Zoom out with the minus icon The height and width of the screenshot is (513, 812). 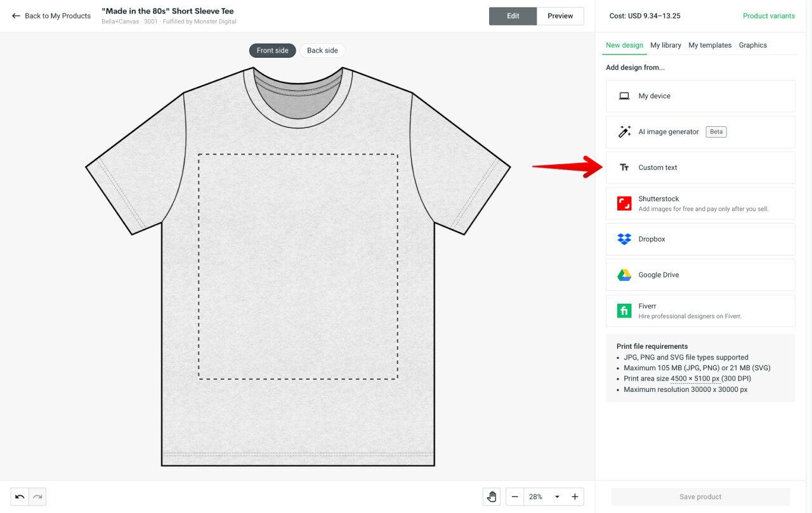(515, 497)
